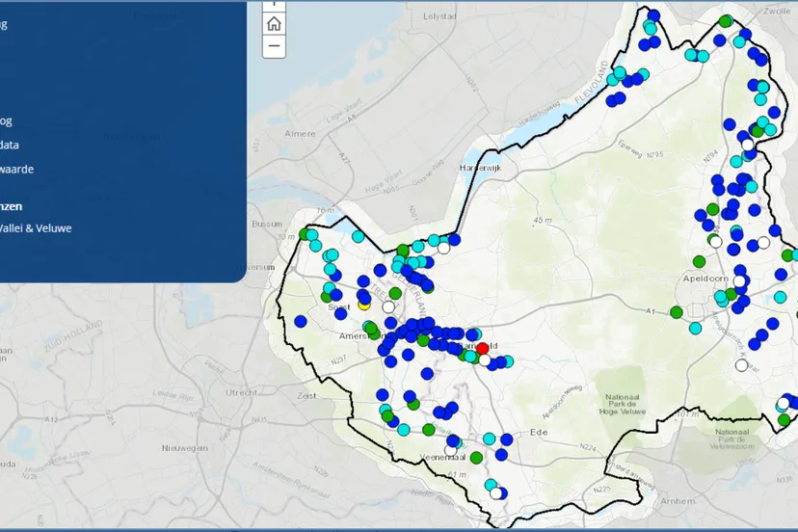Click the Home button to reset map view

[274, 24]
